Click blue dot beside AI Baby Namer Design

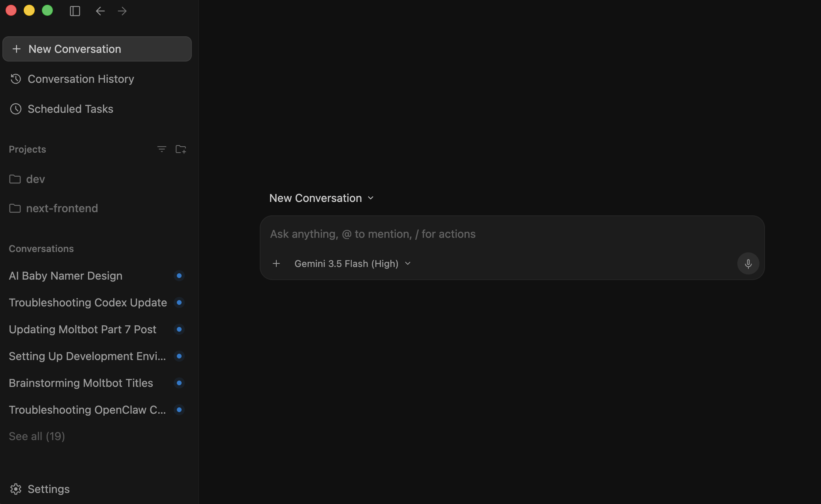tap(179, 276)
